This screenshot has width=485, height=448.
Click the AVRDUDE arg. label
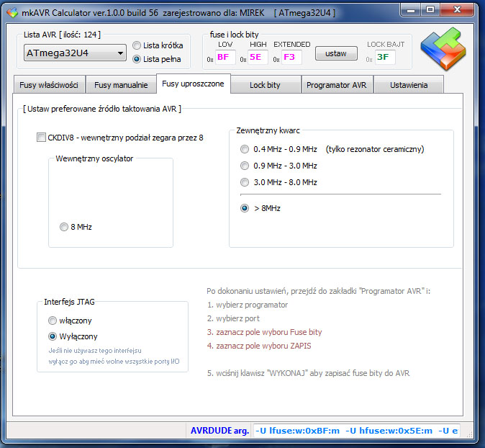point(220,431)
